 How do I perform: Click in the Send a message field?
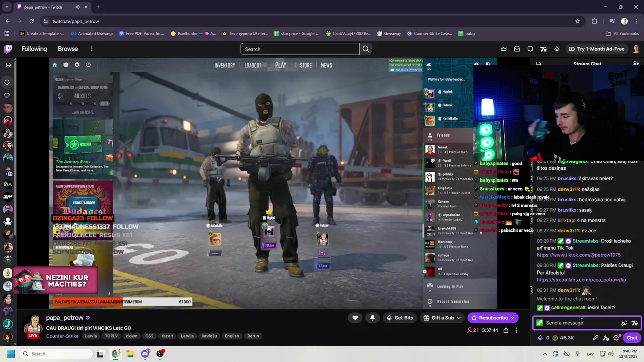click(x=581, y=323)
